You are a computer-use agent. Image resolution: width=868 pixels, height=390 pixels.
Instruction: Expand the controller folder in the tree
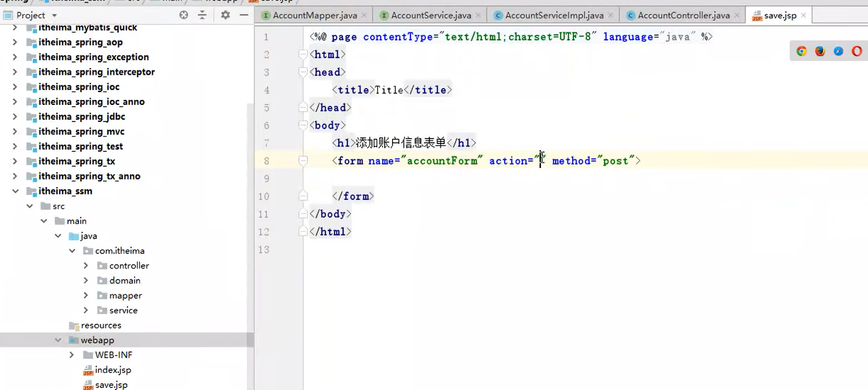[x=86, y=266]
